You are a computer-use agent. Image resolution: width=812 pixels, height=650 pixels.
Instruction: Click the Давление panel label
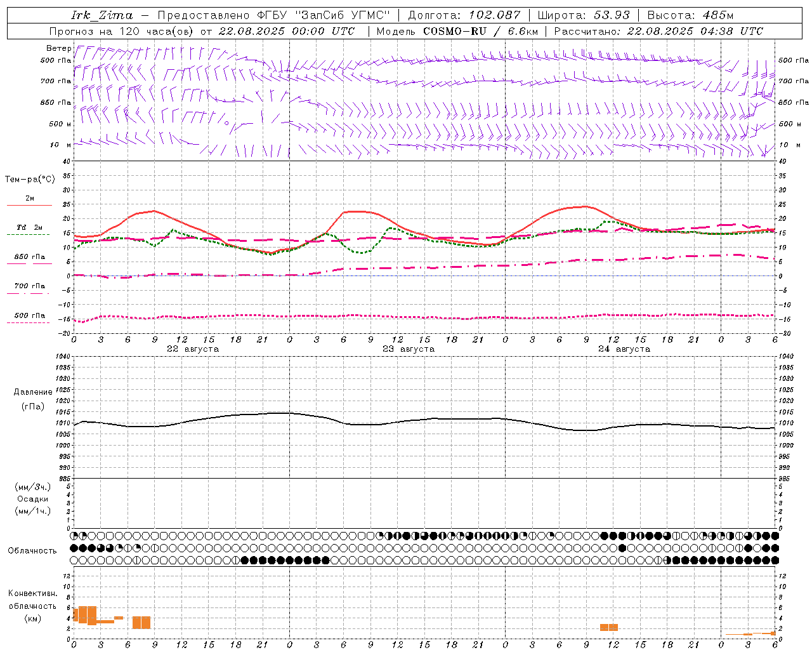coord(33,392)
